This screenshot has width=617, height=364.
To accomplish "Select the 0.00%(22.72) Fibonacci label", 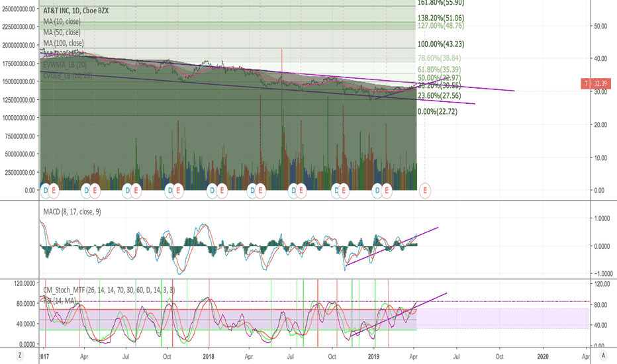I will coord(438,111).
